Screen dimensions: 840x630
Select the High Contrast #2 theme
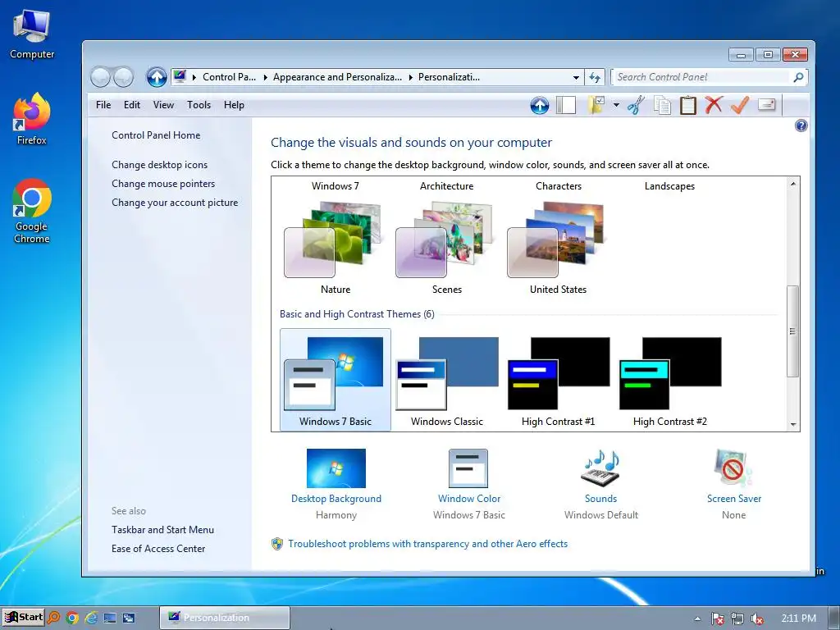click(669, 380)
